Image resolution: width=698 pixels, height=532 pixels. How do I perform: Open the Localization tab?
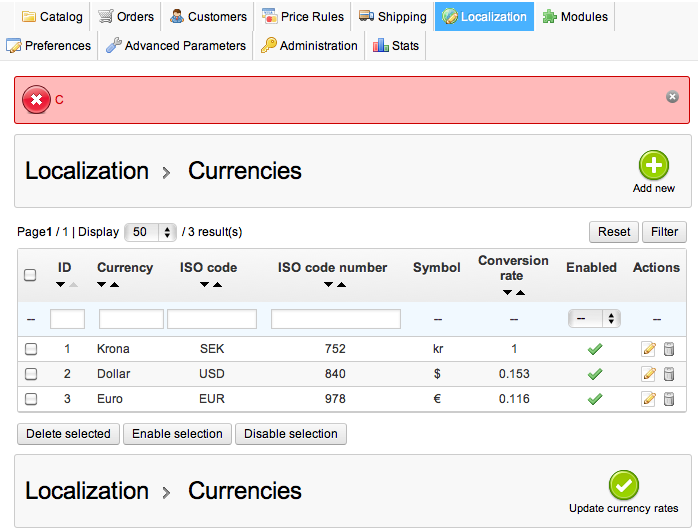pyautogui.click(x=484, y=16)
